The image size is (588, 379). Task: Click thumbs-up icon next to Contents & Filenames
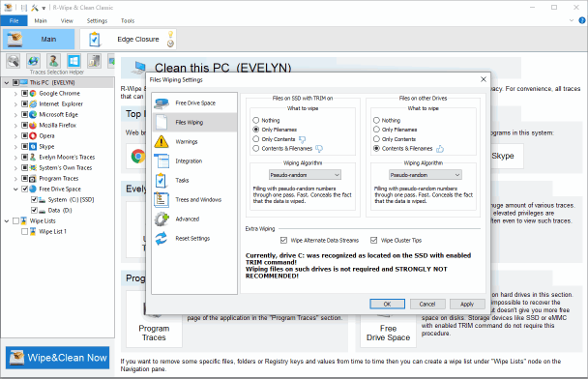coord(440,149)
